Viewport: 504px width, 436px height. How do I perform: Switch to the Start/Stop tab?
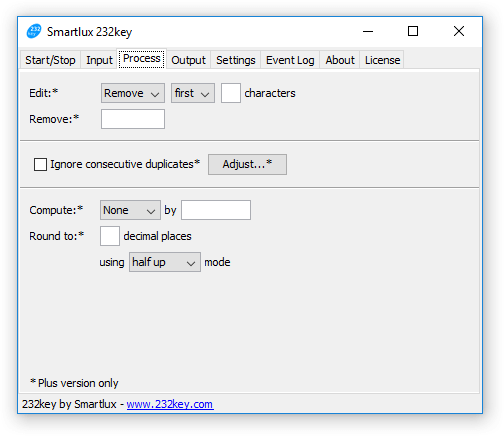pos(50,60)
